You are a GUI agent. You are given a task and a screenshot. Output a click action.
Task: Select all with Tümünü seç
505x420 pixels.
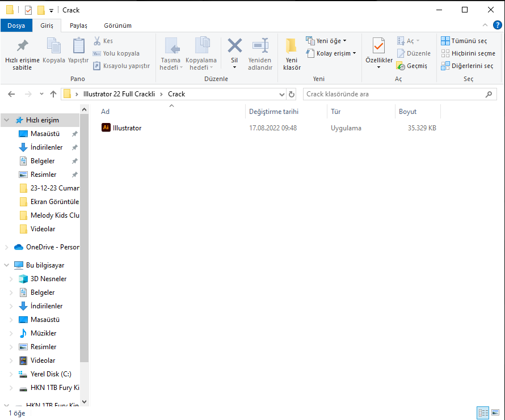click(464, 41)
